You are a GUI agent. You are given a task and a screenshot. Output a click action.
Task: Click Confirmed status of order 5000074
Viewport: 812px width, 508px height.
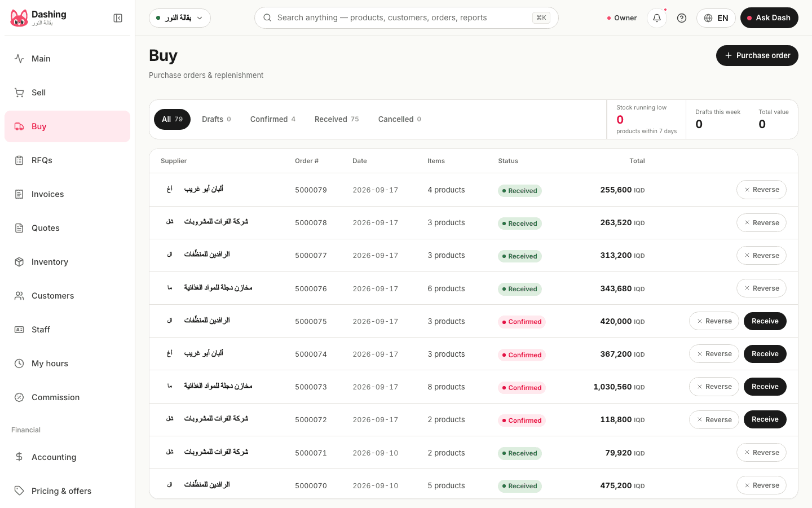point(522,355)
